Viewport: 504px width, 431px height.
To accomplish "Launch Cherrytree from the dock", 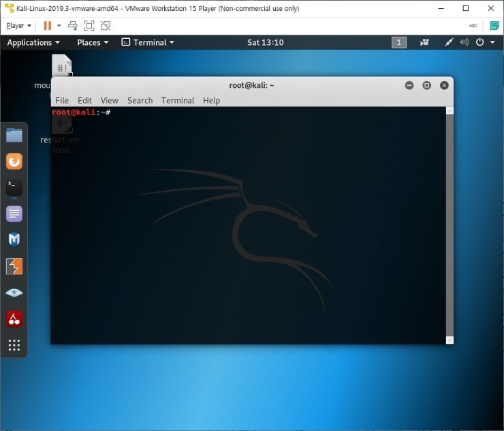I will click(14, 319).
